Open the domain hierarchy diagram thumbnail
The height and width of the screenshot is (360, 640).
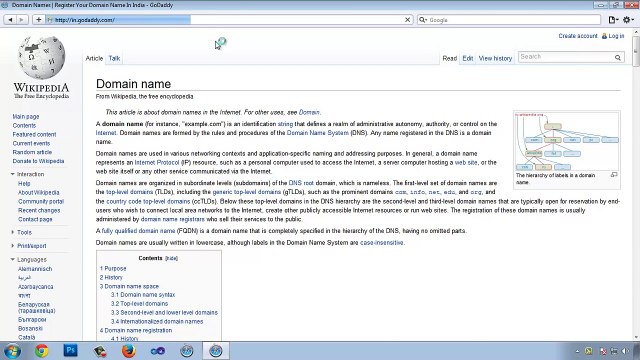tap(567, 141)
